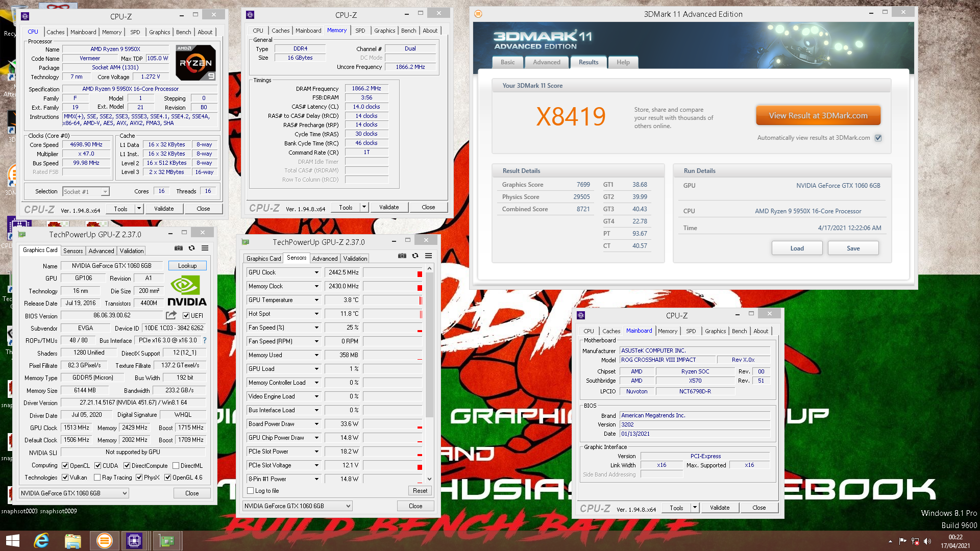This screenshot has height=551, width=980.
Task: Click View Result at 3DMark.com button
Action: [x=818, y=116]
